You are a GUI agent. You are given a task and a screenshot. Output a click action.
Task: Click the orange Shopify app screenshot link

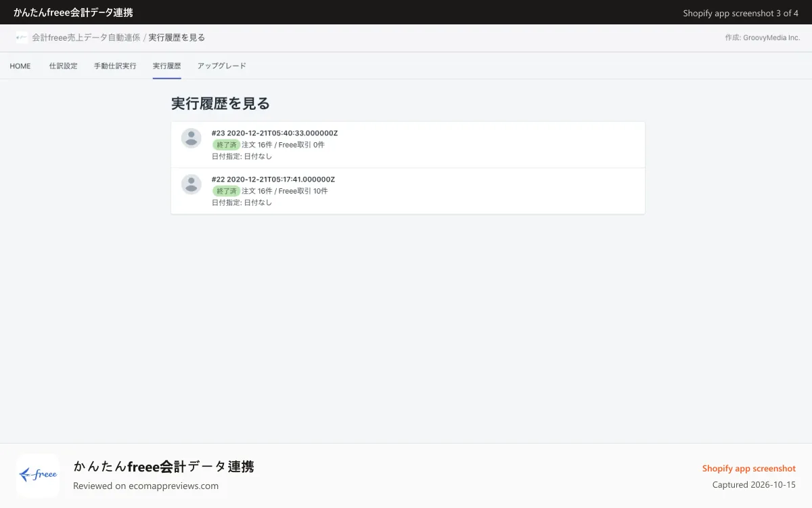(749, 468)
